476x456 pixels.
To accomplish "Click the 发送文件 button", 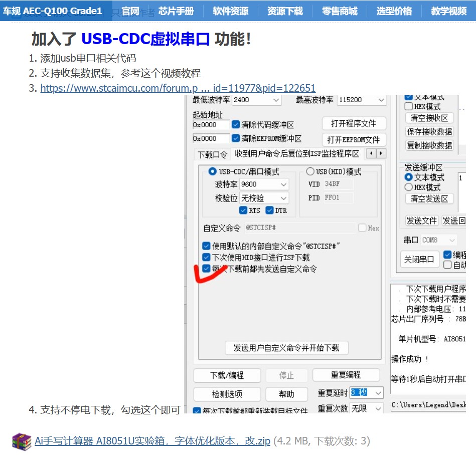I will (421, 220).
